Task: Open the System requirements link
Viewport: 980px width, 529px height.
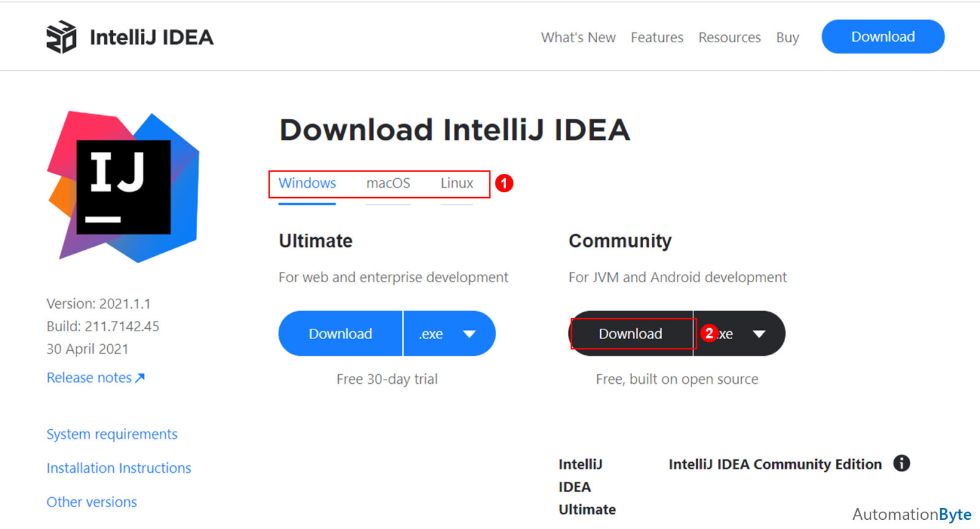Action: click(x=112, y=434)
